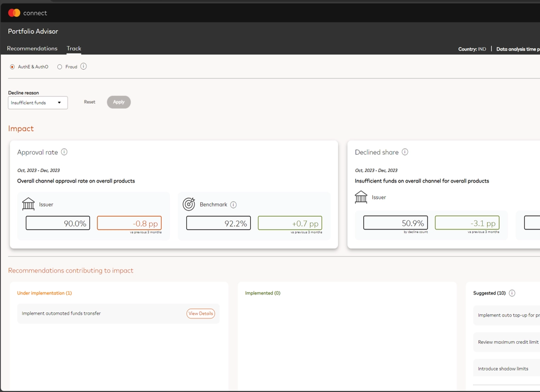The image size is (540, 392).
Task: Open Approval rate info tooltip icon
Action: coord(64,152)
